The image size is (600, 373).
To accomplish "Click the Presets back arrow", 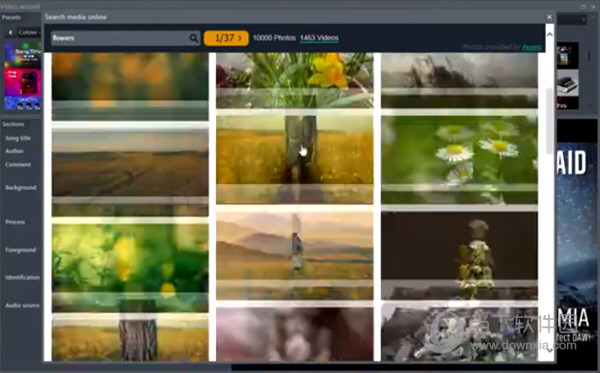I will [10, 33].
